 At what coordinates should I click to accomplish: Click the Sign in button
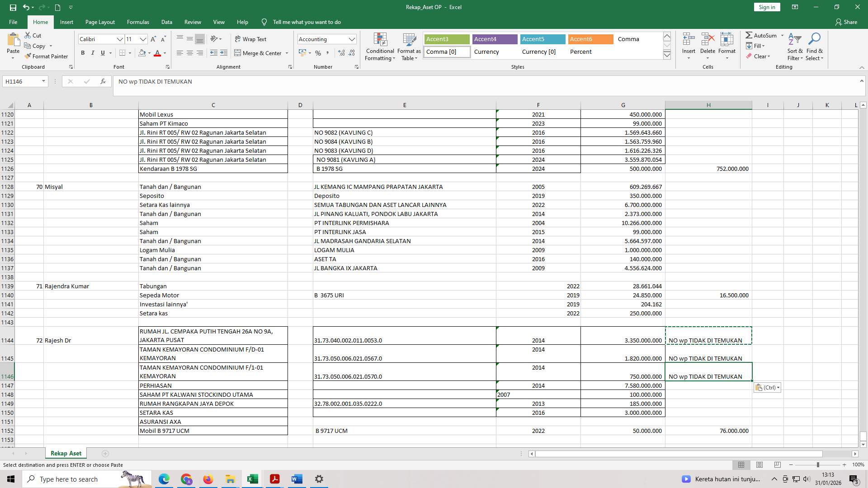pos(766,7)
